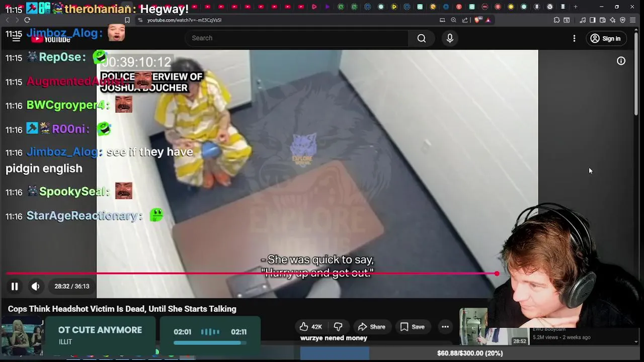Save the video to a playlist

point(413,327)
